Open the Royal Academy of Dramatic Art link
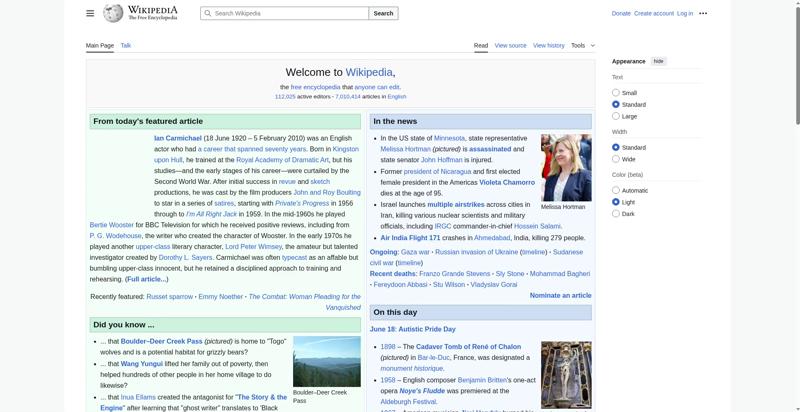This screenshot has height=412, width=800. tap(282, 160)
